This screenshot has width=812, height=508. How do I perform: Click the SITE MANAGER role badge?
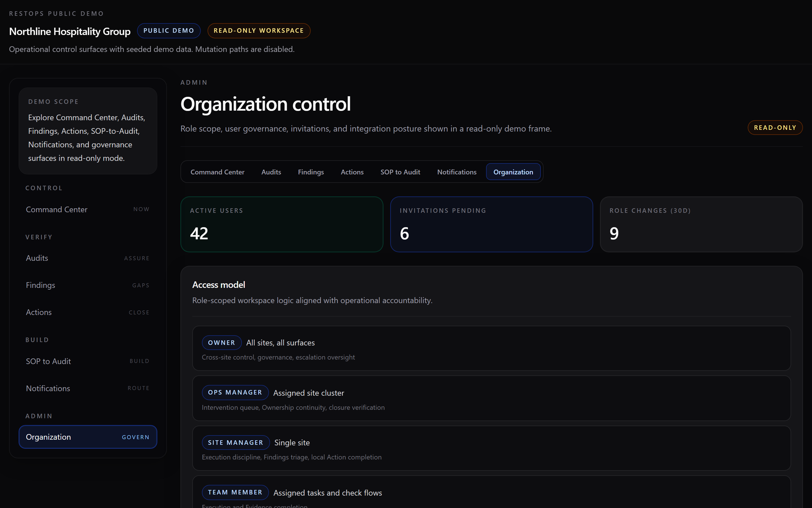pyautogui.click(x=235, y=443)
